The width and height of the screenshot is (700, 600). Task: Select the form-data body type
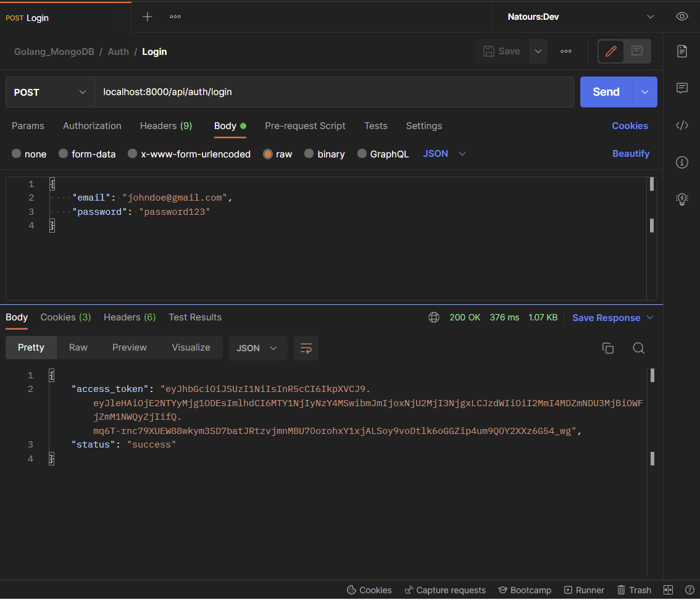pos(87,154)
